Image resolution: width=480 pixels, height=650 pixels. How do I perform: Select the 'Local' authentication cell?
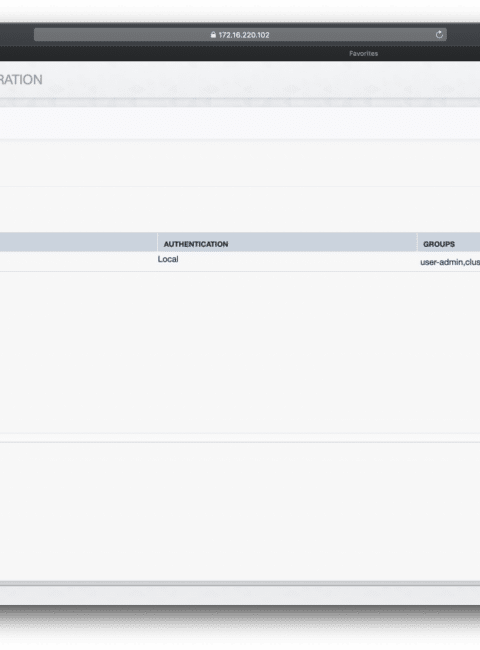(x=168, y=259)
